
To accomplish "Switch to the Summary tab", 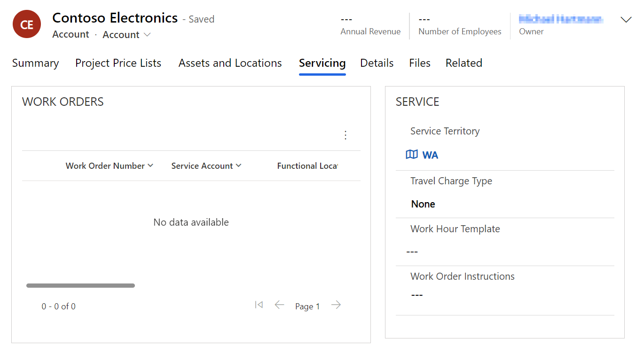I will (36, 63).
